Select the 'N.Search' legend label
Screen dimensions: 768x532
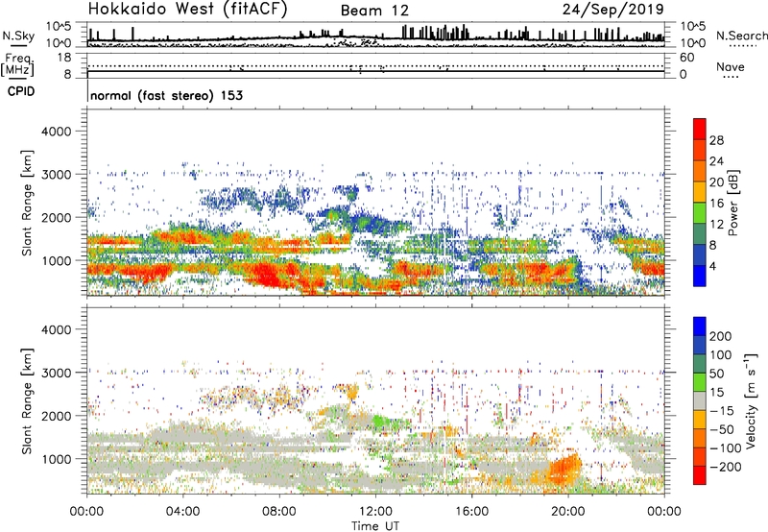(742, 36)
